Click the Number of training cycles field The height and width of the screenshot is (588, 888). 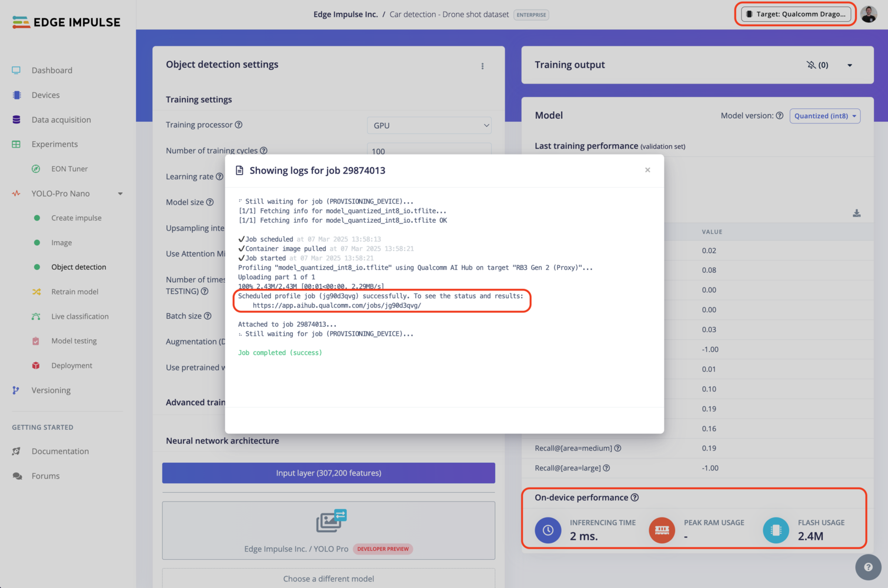tap(429, 149)
